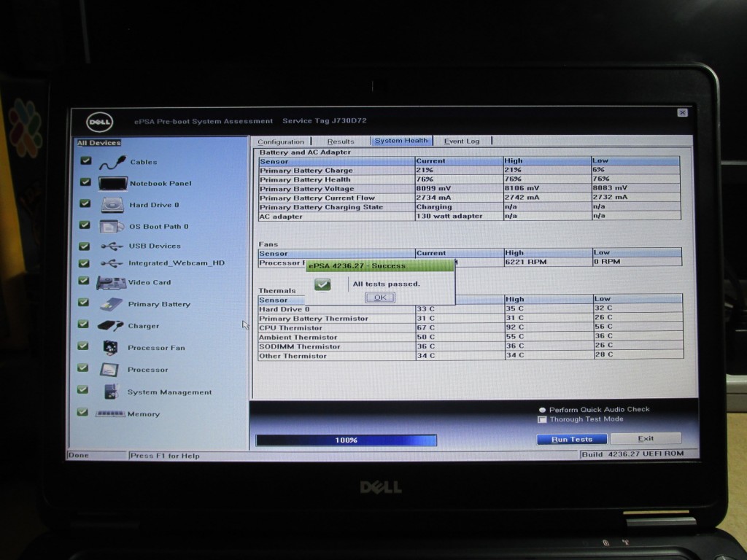This screenshot has width=747, height=560.
Task: Click the Processor Fan icon
Action: [111, 348]
